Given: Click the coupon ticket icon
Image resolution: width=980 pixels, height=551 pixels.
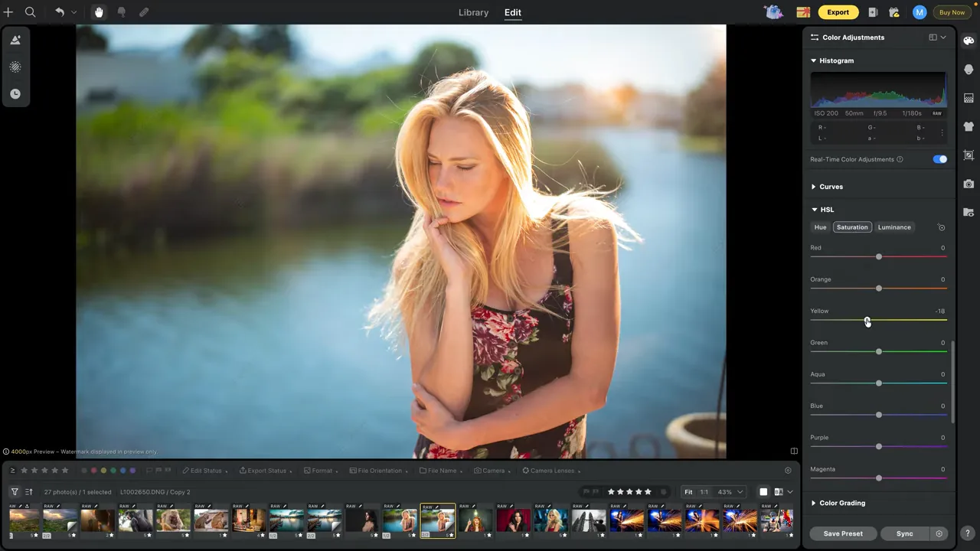Looking at the screenshot, I should click(x=803, y=12).
